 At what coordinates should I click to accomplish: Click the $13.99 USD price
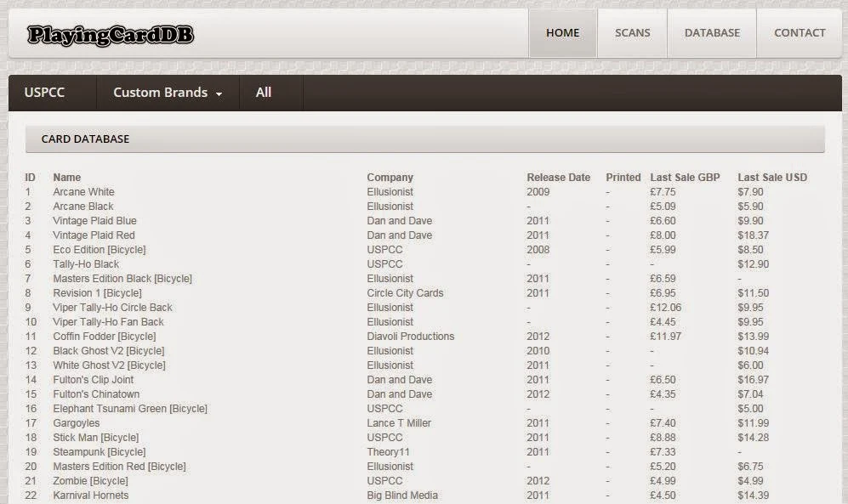click(754, 337)
